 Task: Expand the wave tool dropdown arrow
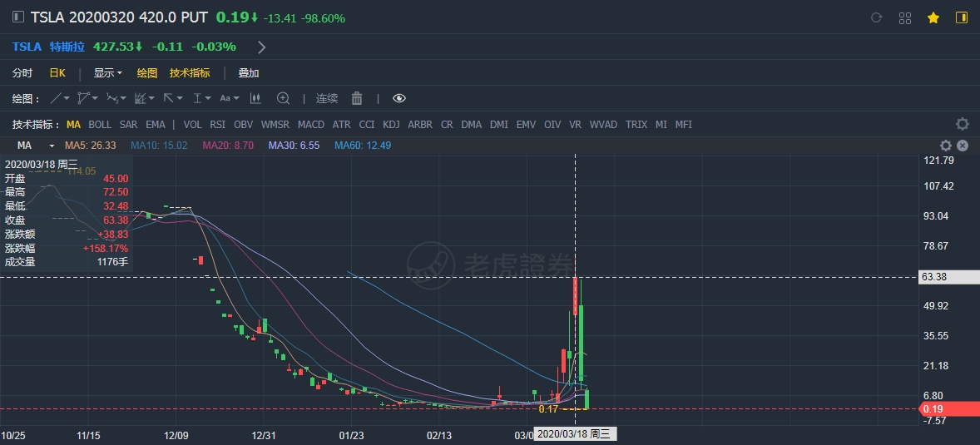(123, 98)
